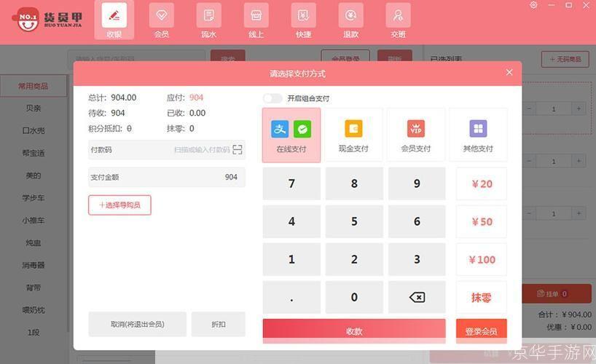The width and height of the screenshot is (596, 364).
Task: Tap the ¥100 quick amount button
Action: [482, 260]
